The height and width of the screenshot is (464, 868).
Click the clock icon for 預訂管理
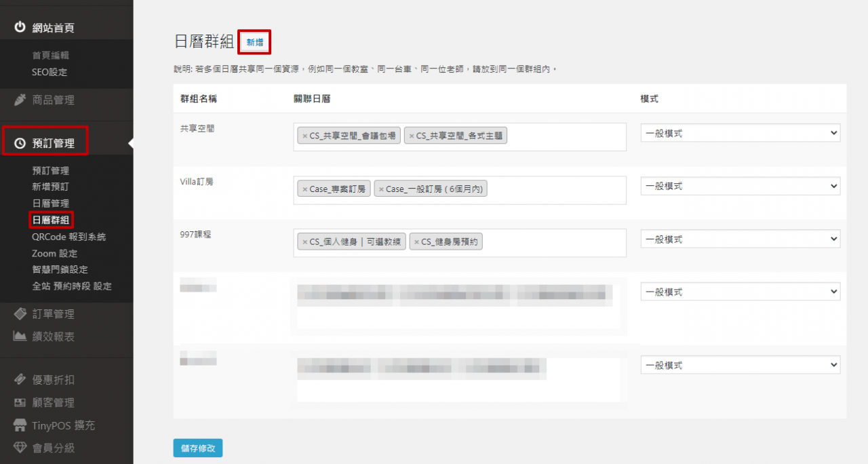pyautogui.click(x=20, y=143)
